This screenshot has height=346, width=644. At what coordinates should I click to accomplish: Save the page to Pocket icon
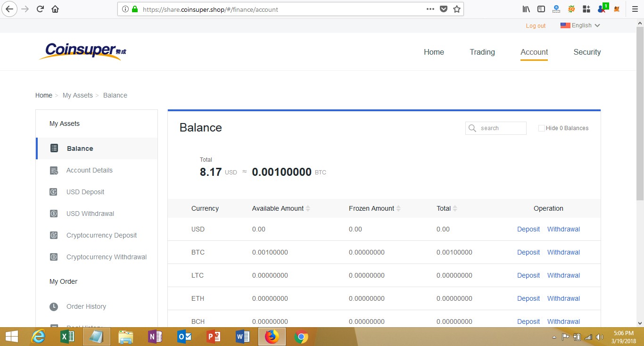pyautogui.click(x=443, y=9)
